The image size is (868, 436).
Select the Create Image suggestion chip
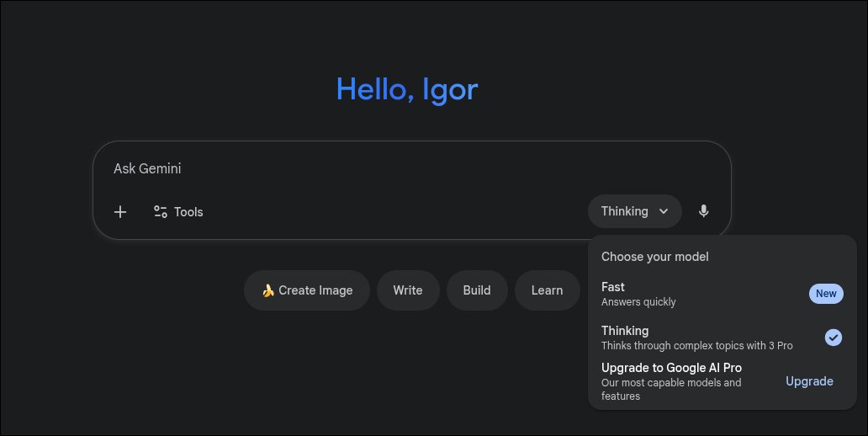pos(307,290)
